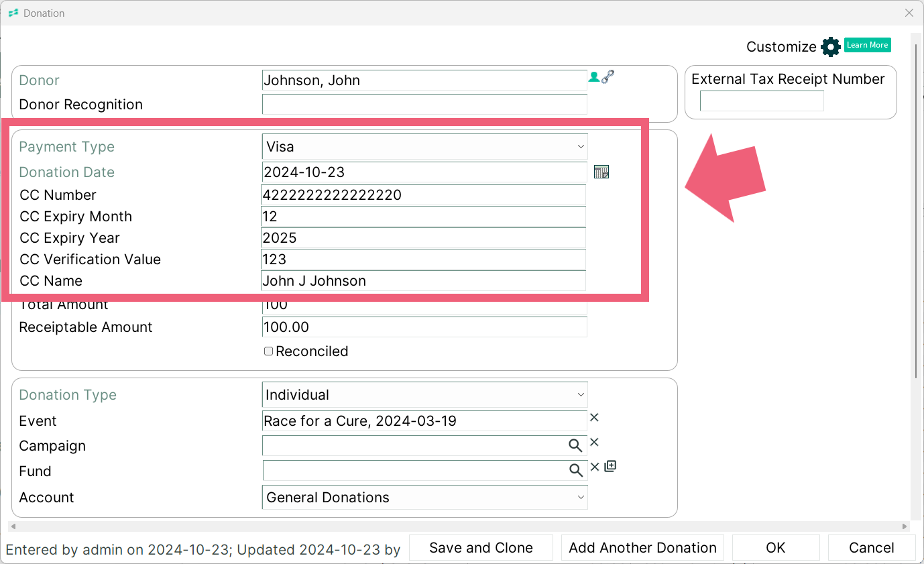This screenshot has width=924, height=564.
Task: Focus the Donor name field
Action: (x=424, y=80)
